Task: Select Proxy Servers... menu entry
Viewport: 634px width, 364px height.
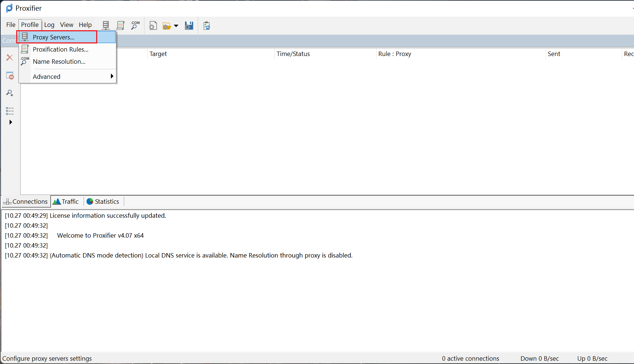Action: pos(68,37)
